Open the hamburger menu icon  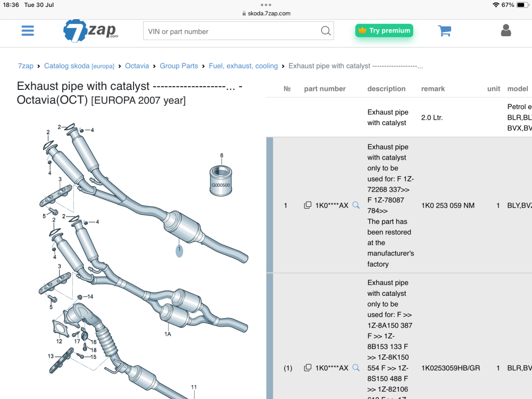pyautogui.click(x=28, y=30)
